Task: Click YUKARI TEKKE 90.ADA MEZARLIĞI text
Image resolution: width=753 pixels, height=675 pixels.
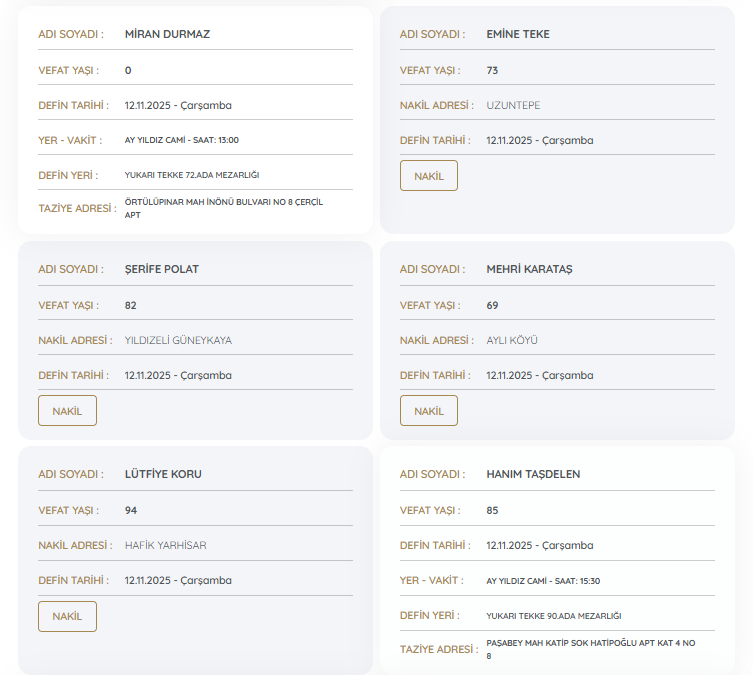Action: pos(553,616)
